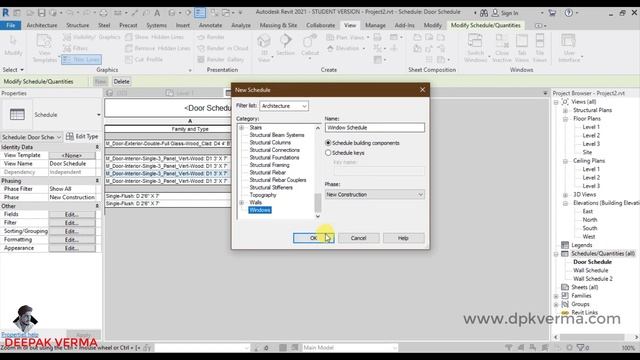Open View Templates in the Graphics panel
Image resolution: width=640 pixels, height=360 pixels.
[x=44, y=49]
